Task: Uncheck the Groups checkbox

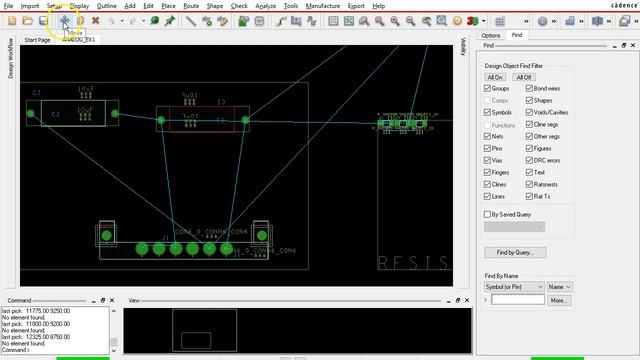Action: pyautogui.click(x=487, y=88)
